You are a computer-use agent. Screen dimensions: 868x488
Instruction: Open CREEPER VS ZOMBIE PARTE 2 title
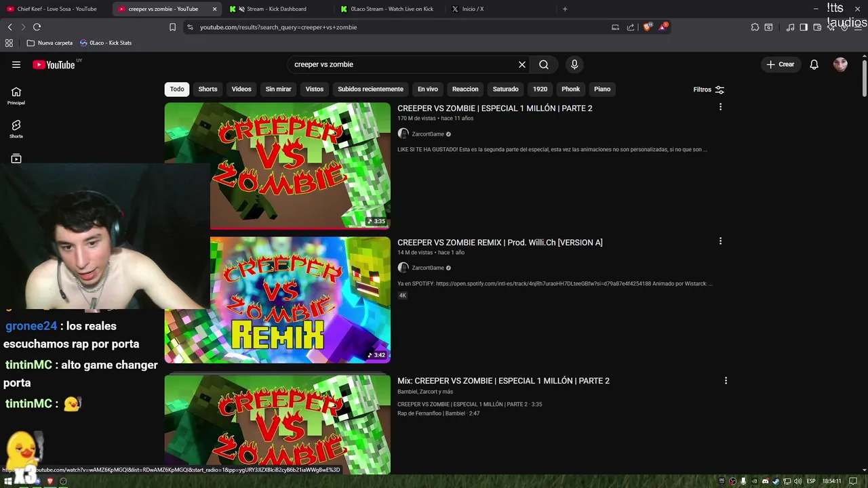click(x=495, y=108)
